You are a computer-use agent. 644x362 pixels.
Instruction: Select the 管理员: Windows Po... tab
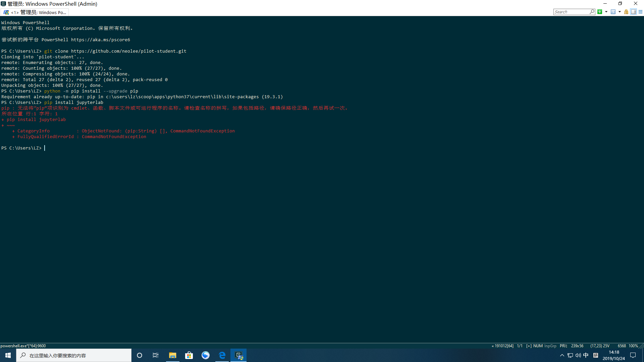tap(40, 12)
